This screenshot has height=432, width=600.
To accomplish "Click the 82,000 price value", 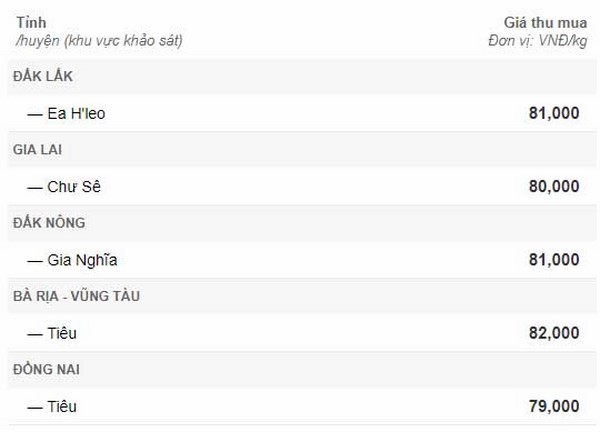I will pos(554,333).
